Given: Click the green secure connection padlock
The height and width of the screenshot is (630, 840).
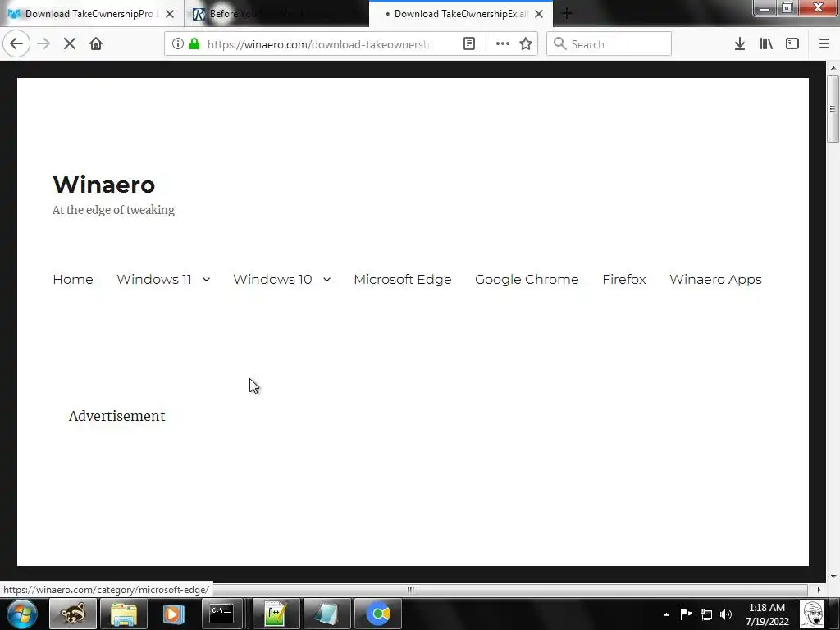Looking at the screenshot, I should (x=194, y=44).
